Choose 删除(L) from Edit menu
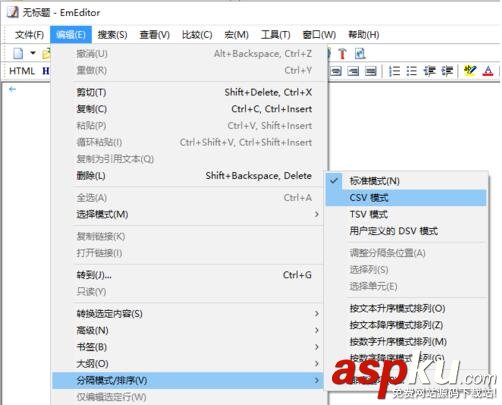 (188, 176)
